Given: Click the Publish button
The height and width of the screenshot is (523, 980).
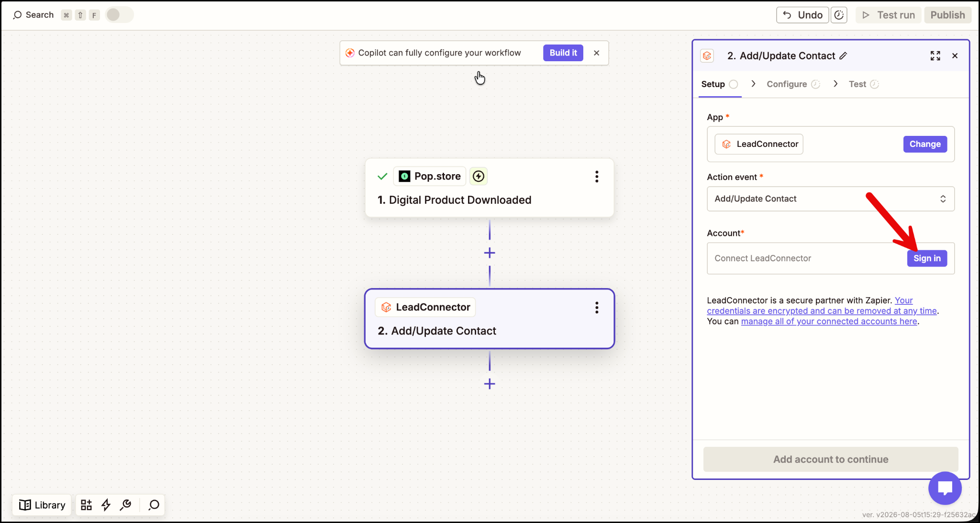Looking at the screenshot, I should pos(947,15).
